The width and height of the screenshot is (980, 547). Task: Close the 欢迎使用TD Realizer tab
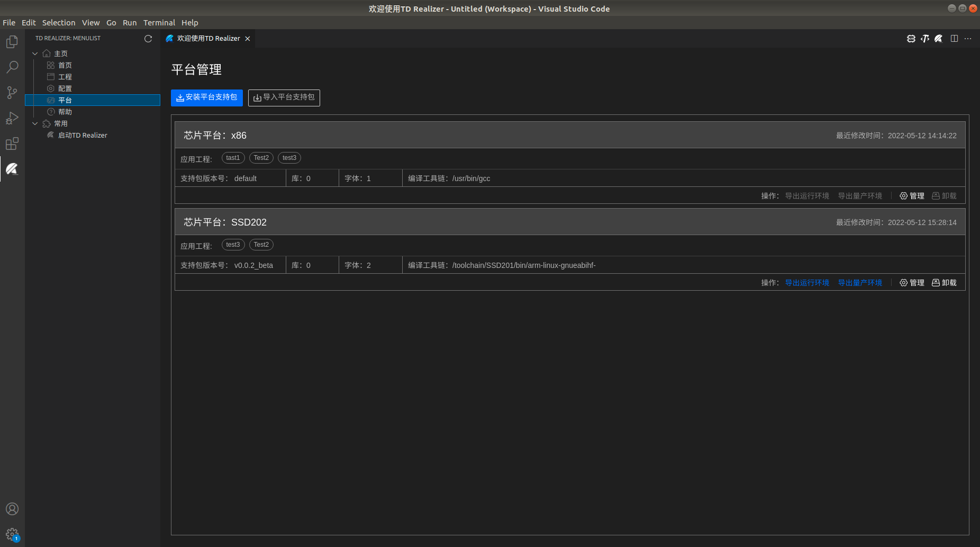(247, 39)
